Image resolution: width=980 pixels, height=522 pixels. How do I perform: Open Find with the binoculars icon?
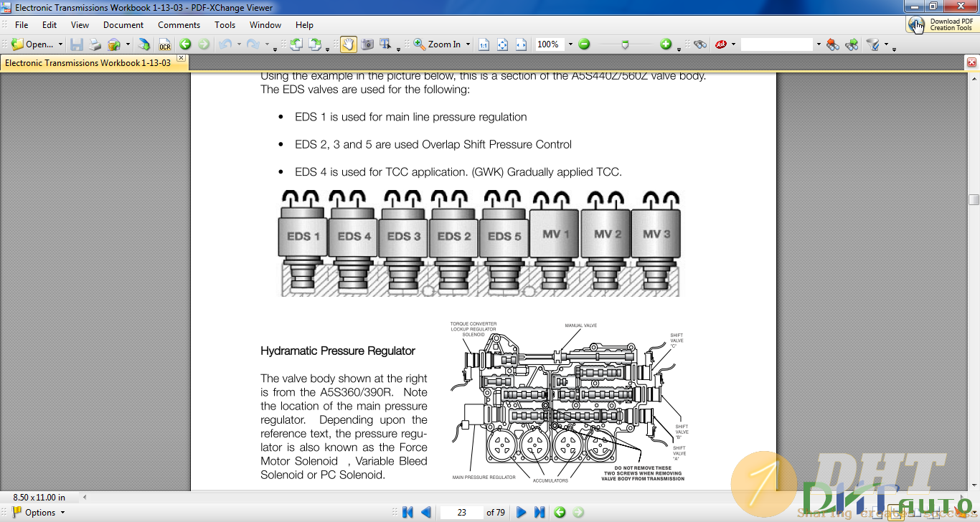point(700,44)
